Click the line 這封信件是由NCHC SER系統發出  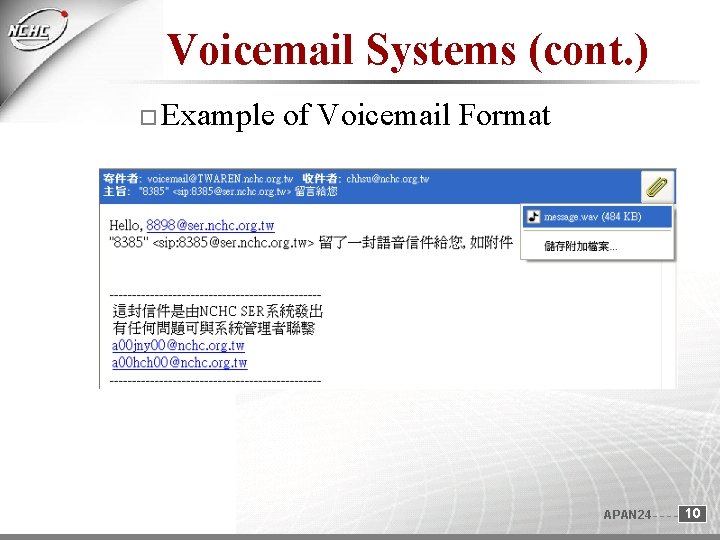(x=218, y=311)
